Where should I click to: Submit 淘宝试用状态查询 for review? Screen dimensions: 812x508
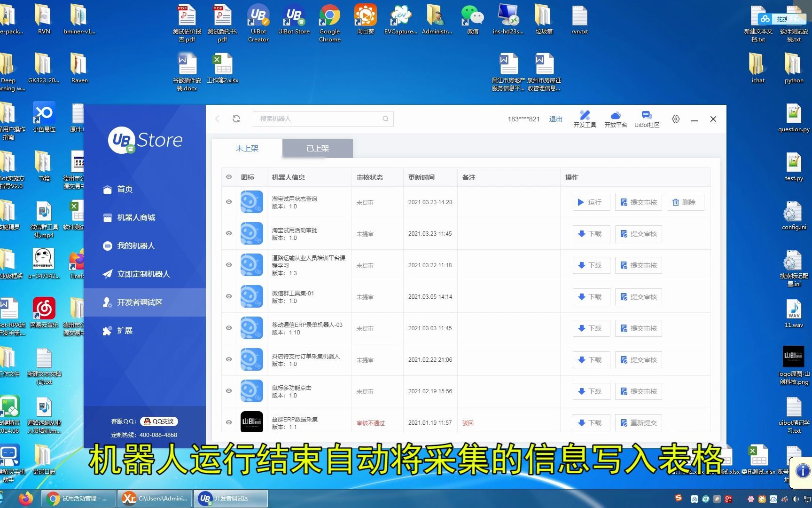tap(638, 202)
